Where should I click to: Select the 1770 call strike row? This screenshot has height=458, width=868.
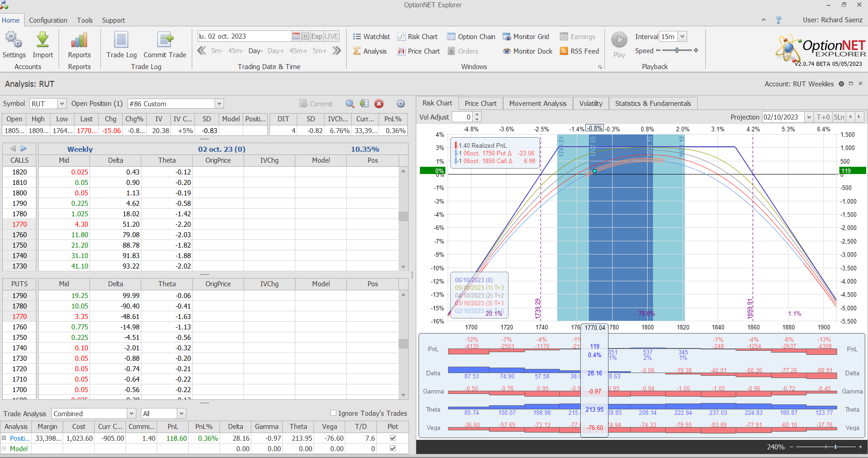(x=20, y=224)
